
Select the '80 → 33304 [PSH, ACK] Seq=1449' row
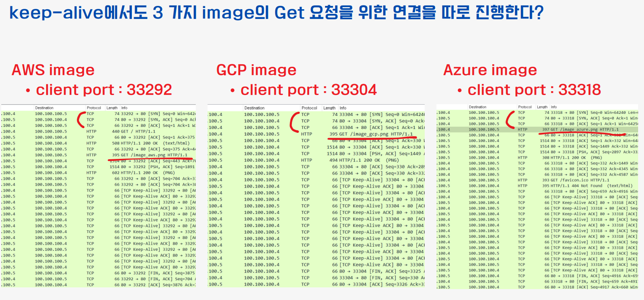click(316, 153)
